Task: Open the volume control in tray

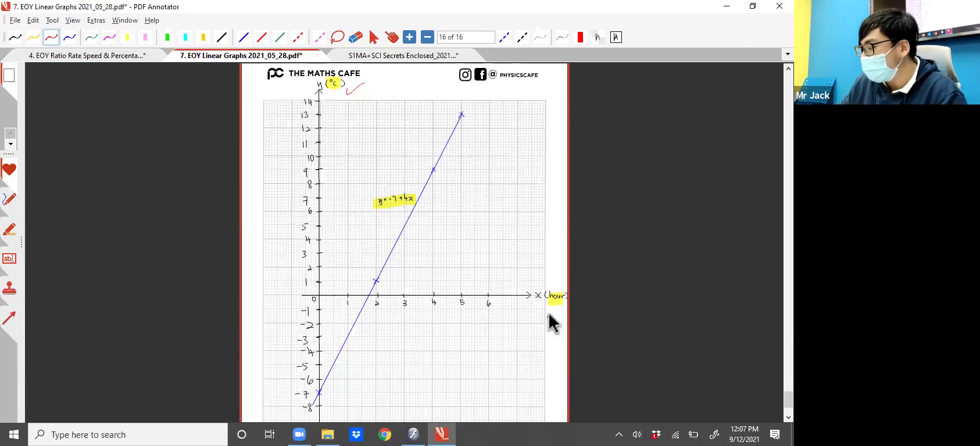Action: click(x=637, y=434)
